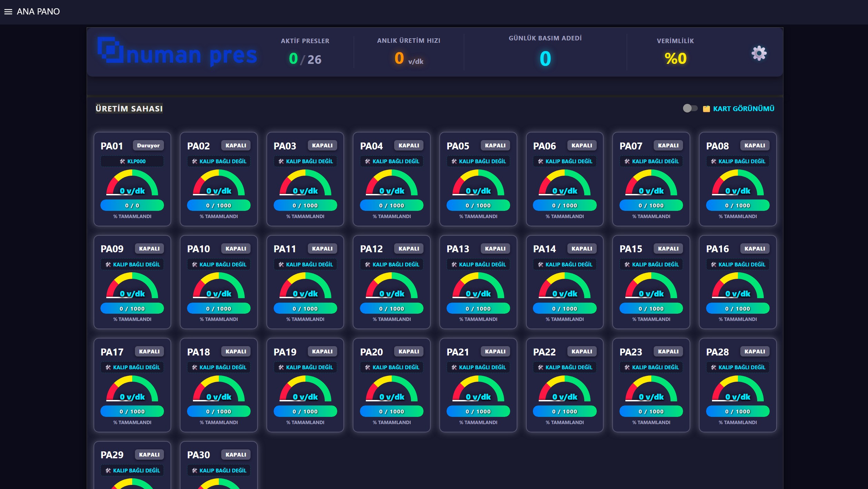Click the mold tools icon on PA12

367,265
